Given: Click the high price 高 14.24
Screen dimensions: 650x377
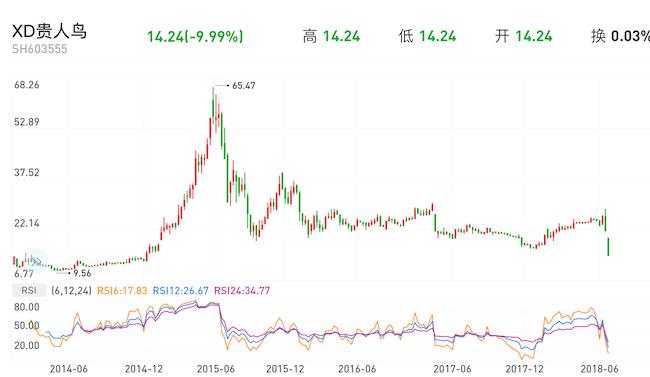Looking at the screenshot, I should point(331,36).
